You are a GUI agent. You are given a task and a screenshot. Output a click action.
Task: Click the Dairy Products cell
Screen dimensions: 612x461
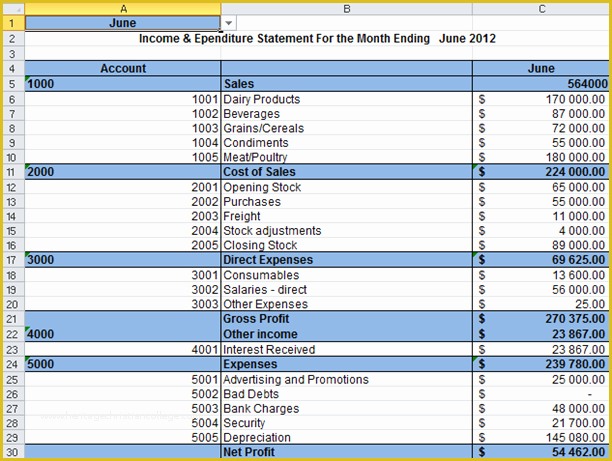click(347, 99)
